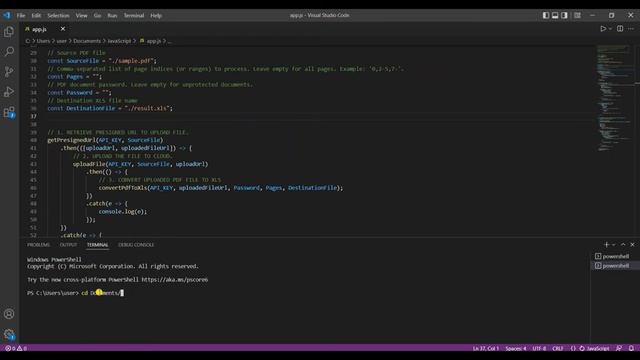Open notifications bell in status bar
640x360 pixels.
coord(631,348)
